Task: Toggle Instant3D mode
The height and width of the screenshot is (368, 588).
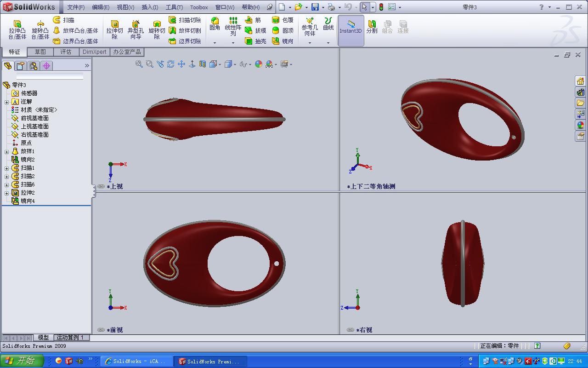Action: (x=351, y=30)
